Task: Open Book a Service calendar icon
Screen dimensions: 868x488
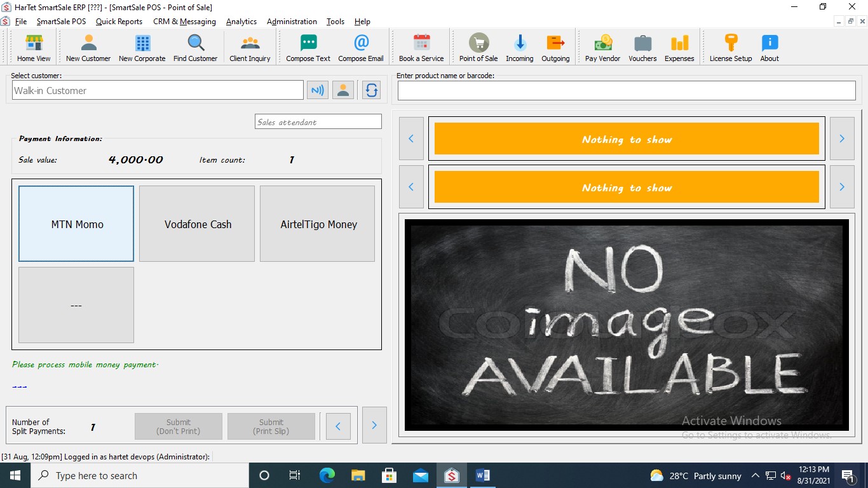Action: pos(421,48)
